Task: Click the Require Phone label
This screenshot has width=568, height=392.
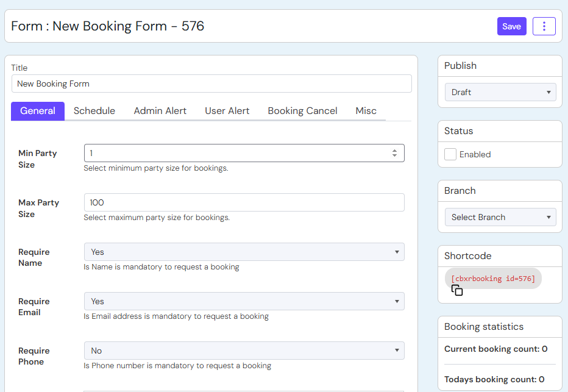Action: pos(34,356)
